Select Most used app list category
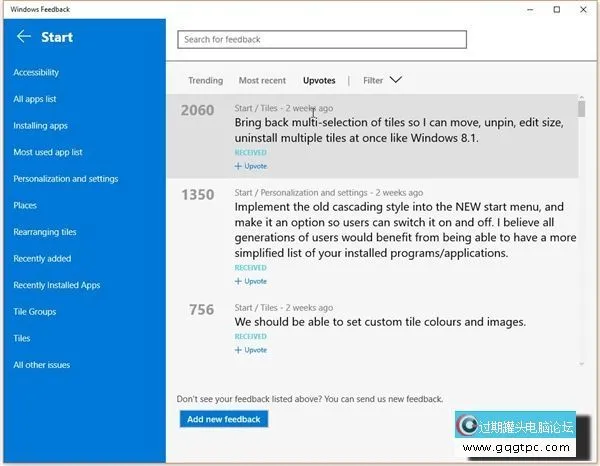 click(x=48, y=153)
